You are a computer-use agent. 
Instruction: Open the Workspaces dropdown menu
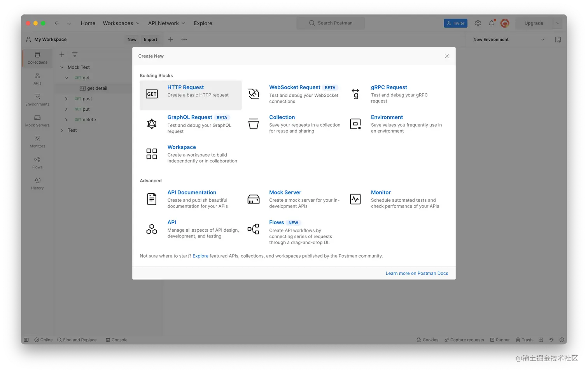click(x=121, y=23)
